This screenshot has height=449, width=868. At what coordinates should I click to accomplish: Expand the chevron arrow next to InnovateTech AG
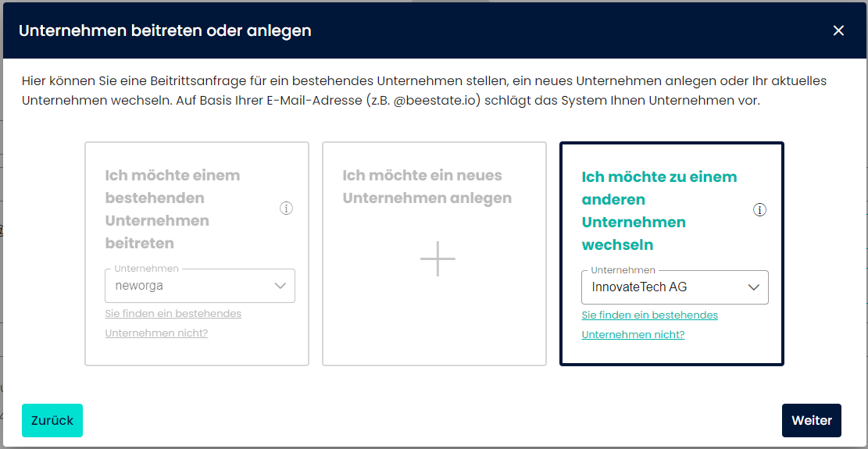click(754, 287)
